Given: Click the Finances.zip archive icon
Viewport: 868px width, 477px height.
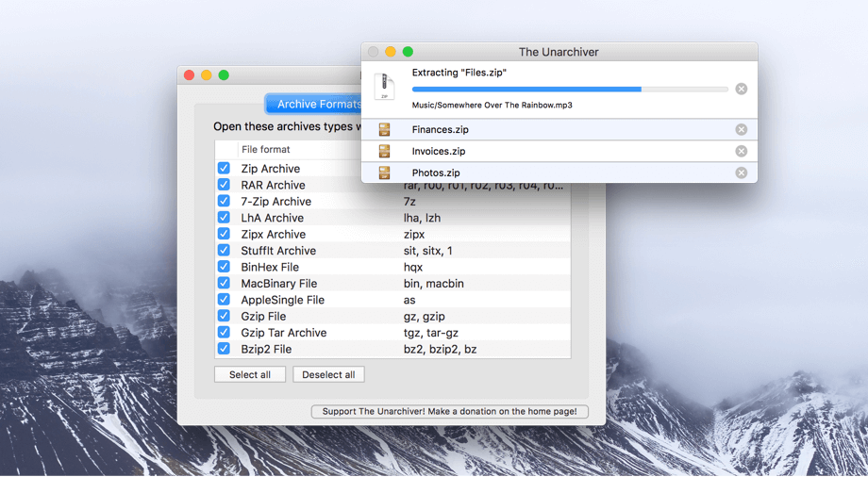Looking at the screenshot, I should pyautogui.click(x=384, y=130).
